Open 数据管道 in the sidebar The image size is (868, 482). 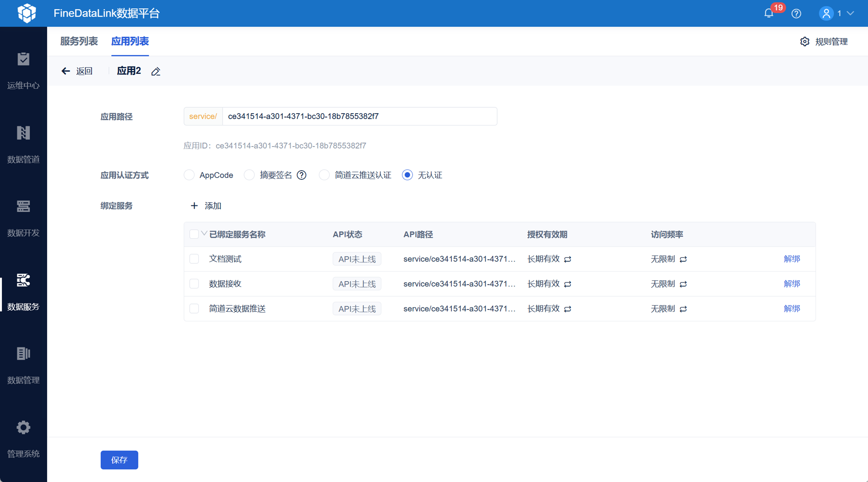23,145
